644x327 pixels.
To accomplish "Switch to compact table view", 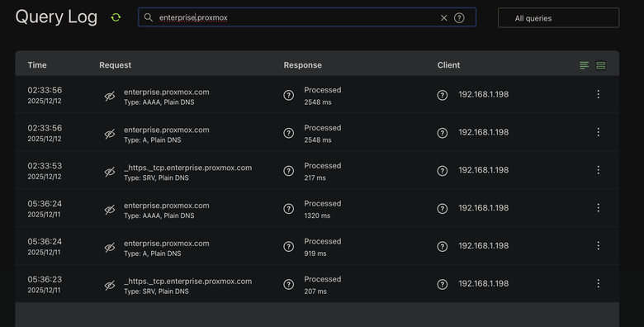I will point(584,65).
